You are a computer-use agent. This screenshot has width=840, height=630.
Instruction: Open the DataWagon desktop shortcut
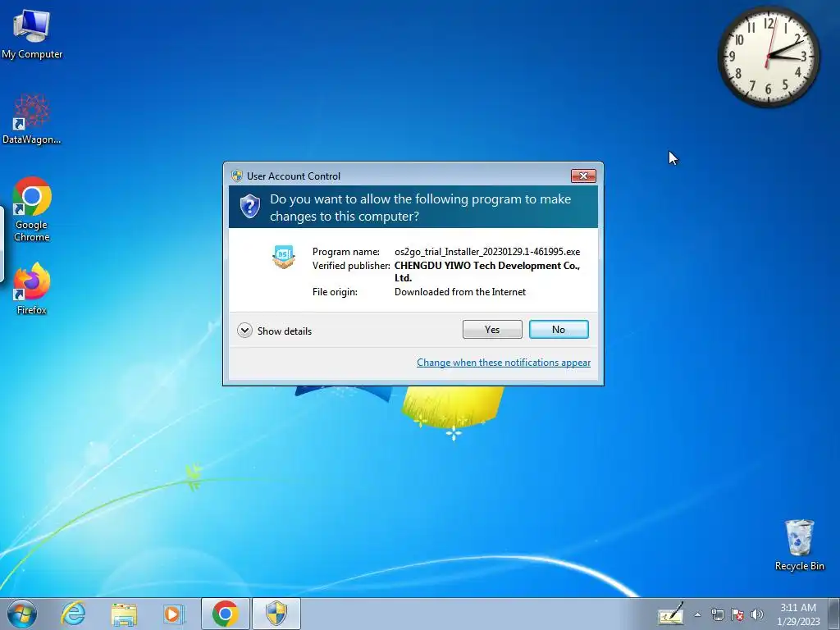click(32, 119)
